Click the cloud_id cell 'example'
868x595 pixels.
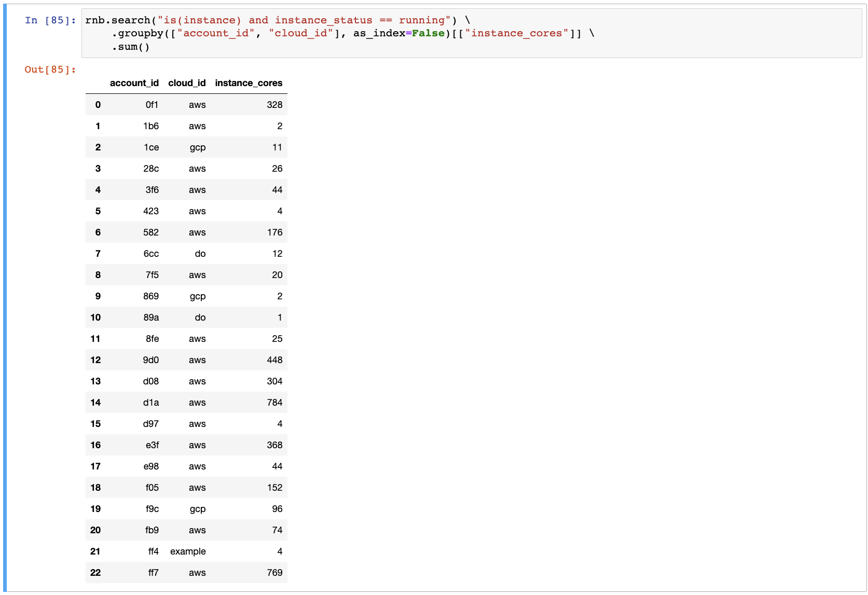tap(188, 551)
